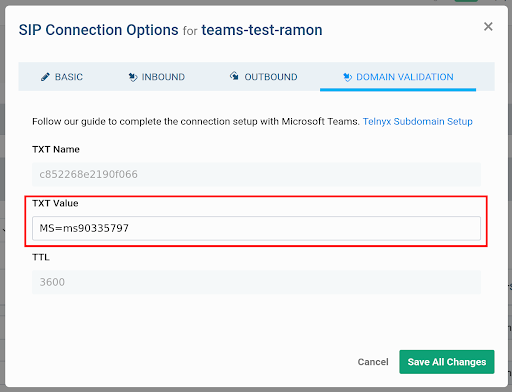Click the TXT Value field label
The image size is (512, 392).
pos(55,203)
